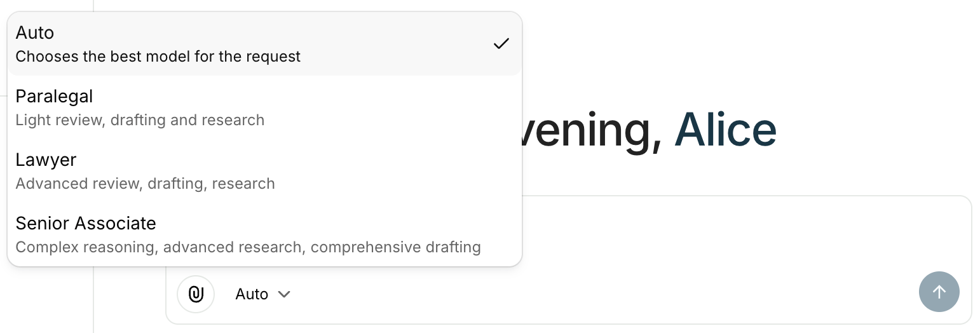Click the empty row right of Lawyer
The height and width of the screenshot is (333, 980).
coord(381,171)
